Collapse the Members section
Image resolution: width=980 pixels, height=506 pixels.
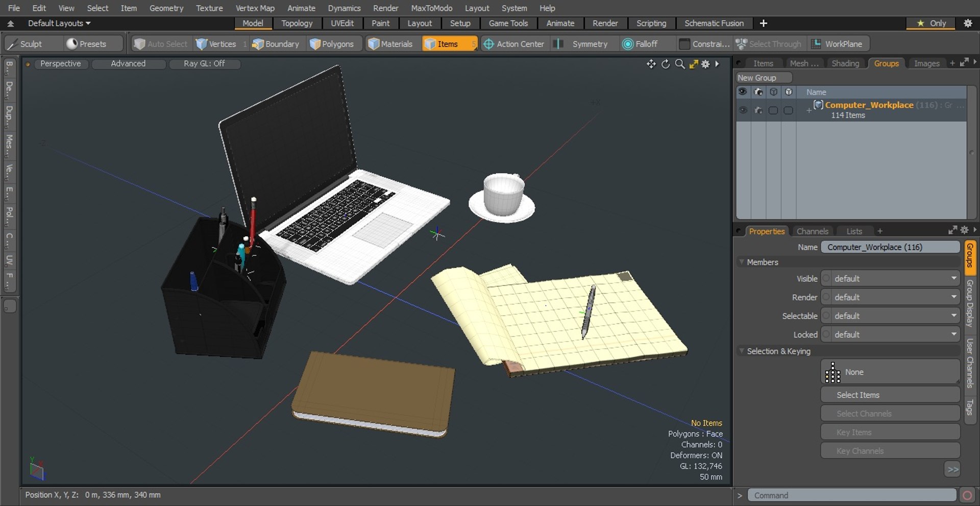(742, 262)
